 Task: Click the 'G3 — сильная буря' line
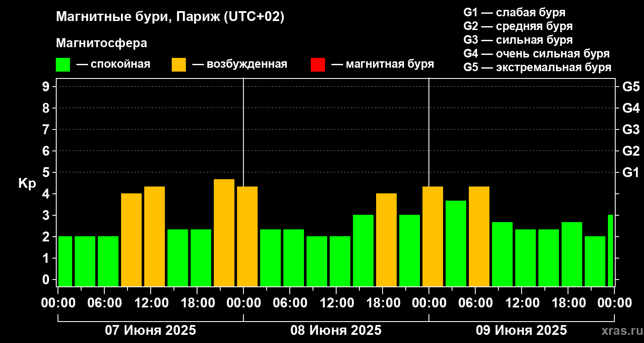click(518, 40)
